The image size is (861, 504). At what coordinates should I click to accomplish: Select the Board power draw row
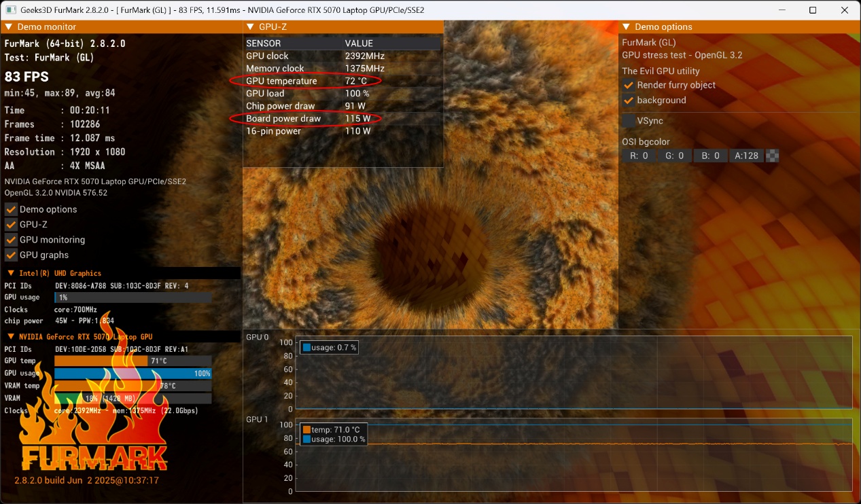342,118
